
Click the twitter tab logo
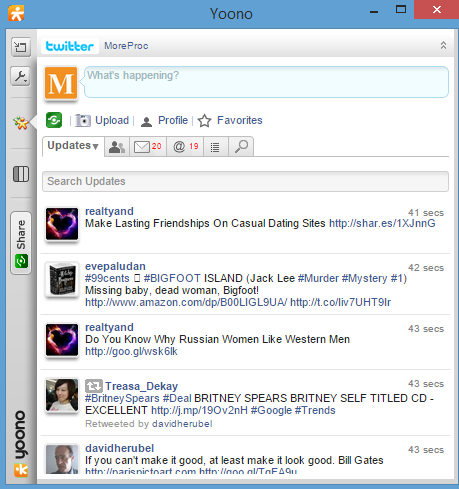pyautogui.click(x=70, y=46)
